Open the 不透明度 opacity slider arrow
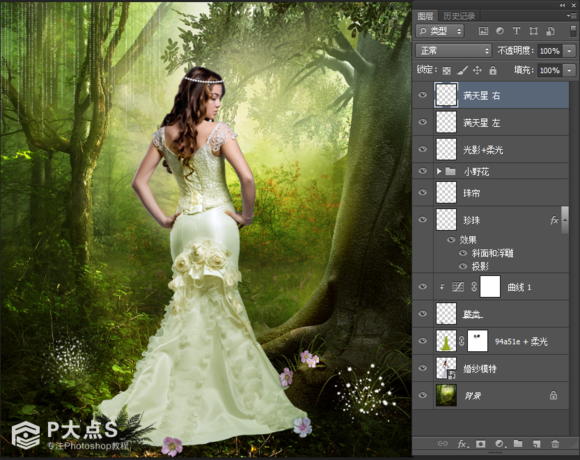The image size is (580, 460). [569, 51]
